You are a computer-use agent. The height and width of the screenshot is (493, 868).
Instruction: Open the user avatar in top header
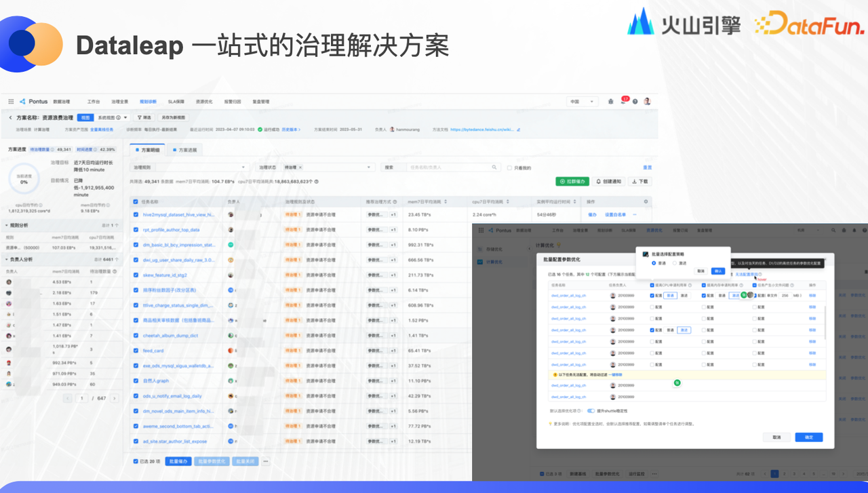click(647, 102)
